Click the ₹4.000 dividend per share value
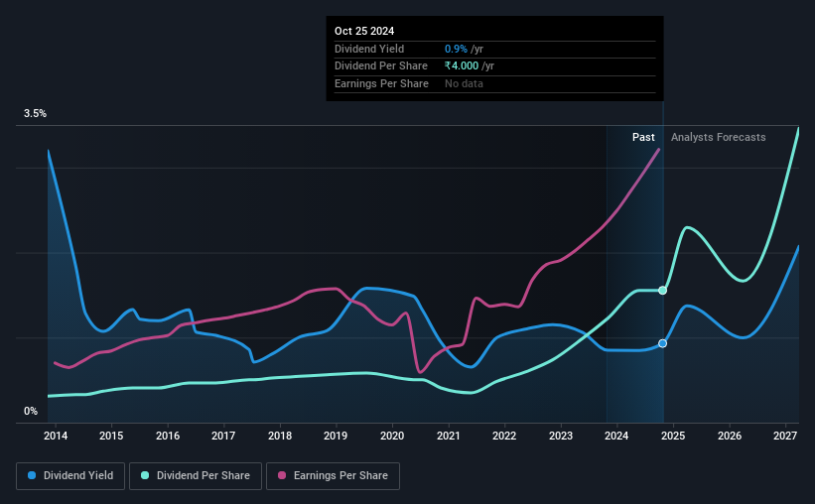Screen dimensions: 815x504 click(x=462, y=66)
